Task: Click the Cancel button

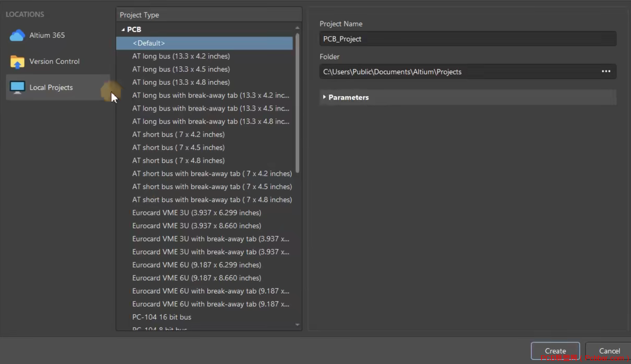Action: click(x=609, y=351)
